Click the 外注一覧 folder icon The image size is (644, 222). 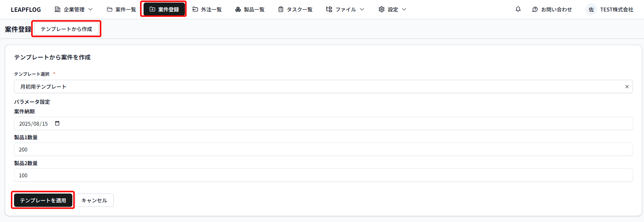click(195, 9)
